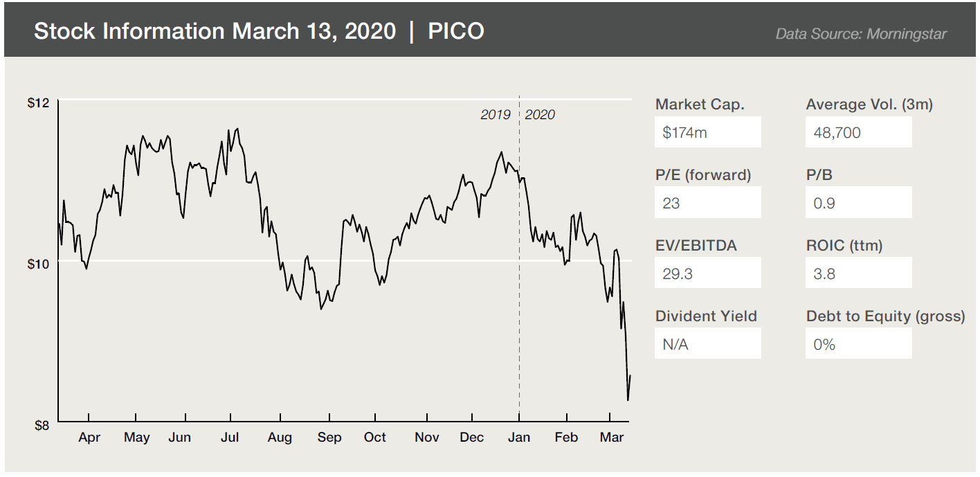Image resolution: width=980 pixels, height=477 pixels.
Task: Click the Stock Information March 13, 2020 title
Action: pos(215,31)
